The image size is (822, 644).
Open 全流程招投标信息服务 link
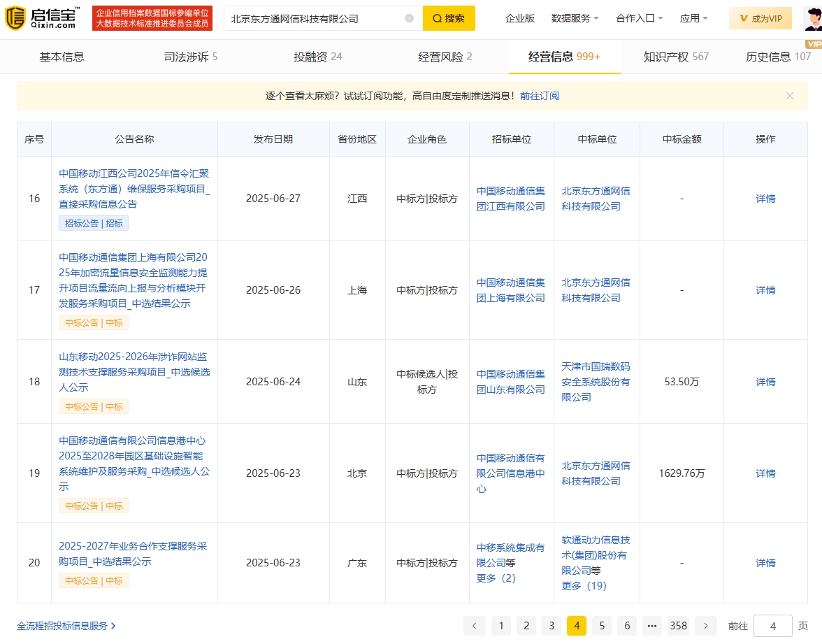66,626
